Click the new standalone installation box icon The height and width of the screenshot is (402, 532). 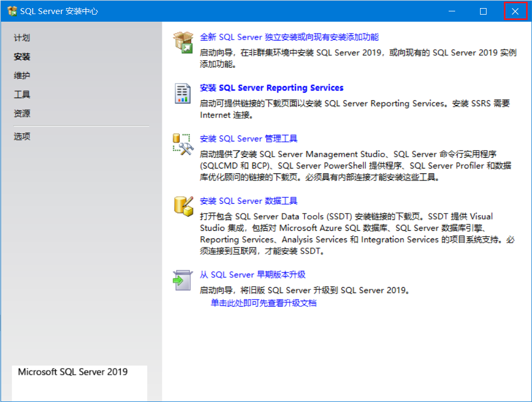183,42
